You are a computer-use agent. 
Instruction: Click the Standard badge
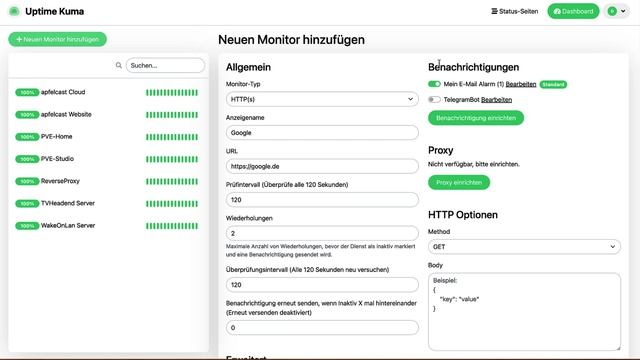tap(553, 84)
